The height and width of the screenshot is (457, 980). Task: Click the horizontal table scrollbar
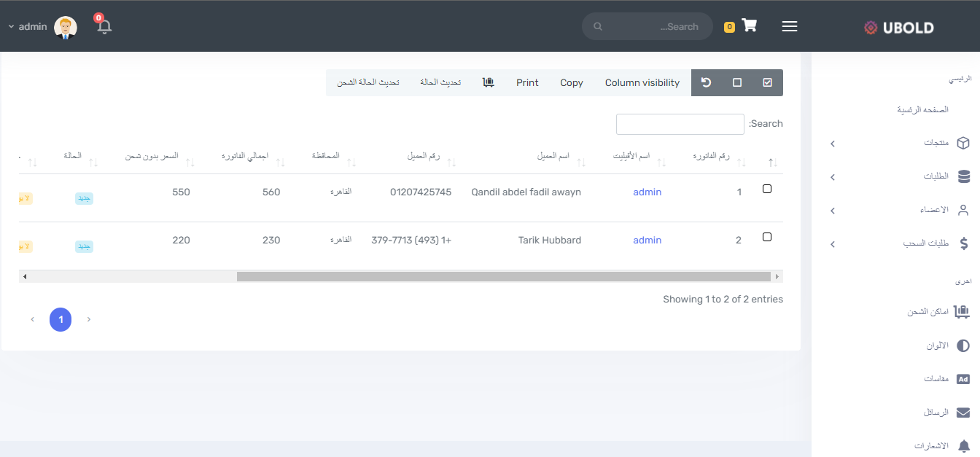(503, 277)
